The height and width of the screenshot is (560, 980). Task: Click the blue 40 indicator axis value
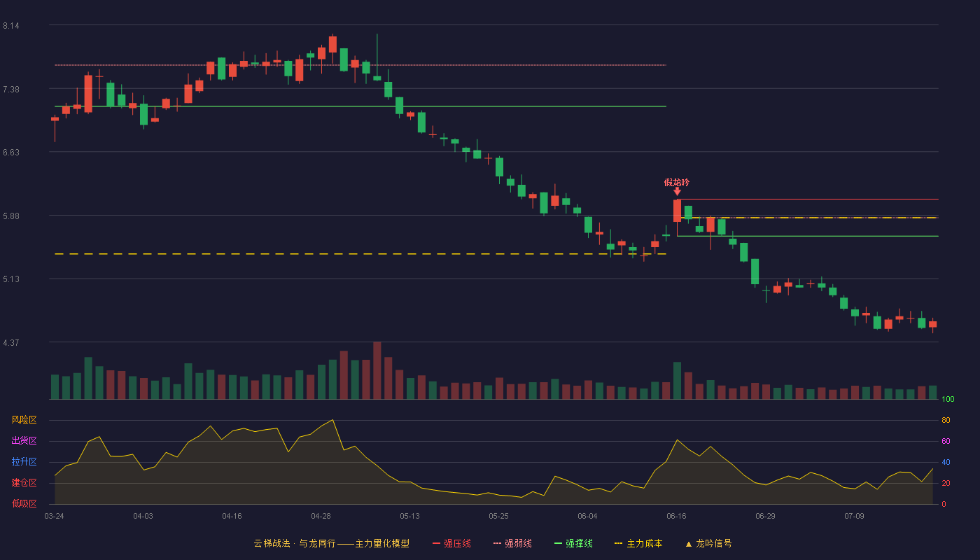pyautogui.click(x=946, y=463)
